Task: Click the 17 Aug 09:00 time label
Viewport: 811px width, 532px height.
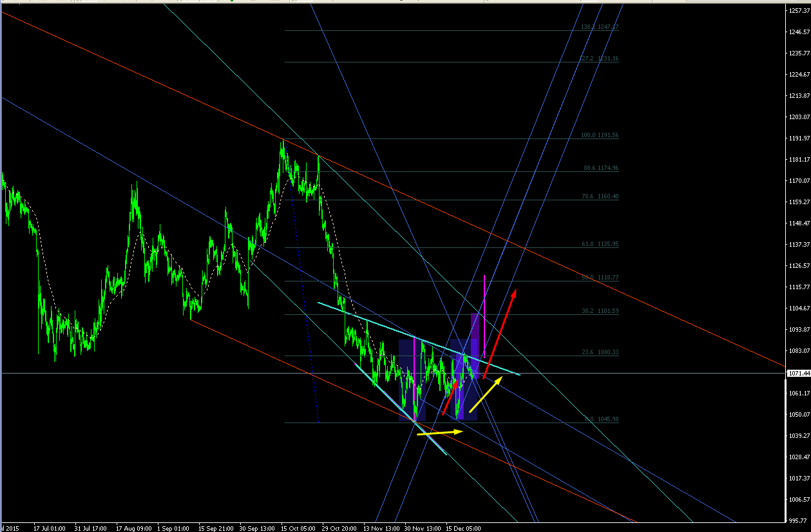Action: coord(133,528)
